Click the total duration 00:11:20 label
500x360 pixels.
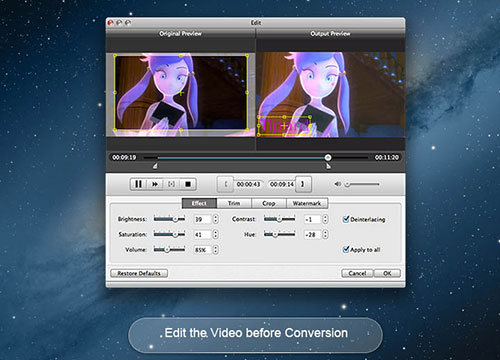tap(387, 157)
